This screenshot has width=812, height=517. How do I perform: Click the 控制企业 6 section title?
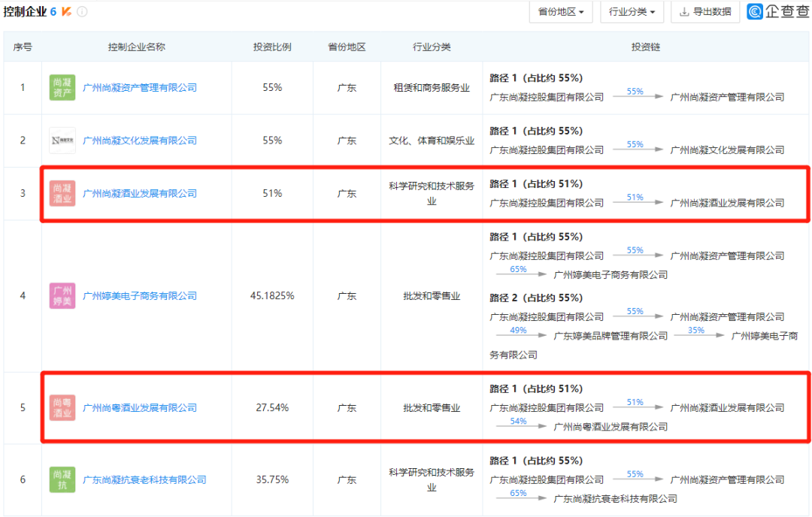tap(29, 11)
